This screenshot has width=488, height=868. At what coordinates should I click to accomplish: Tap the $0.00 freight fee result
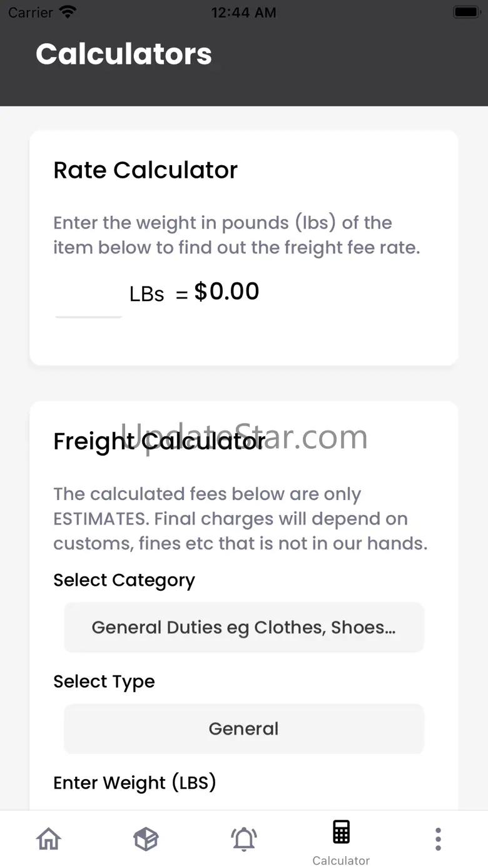pos(226,292)
